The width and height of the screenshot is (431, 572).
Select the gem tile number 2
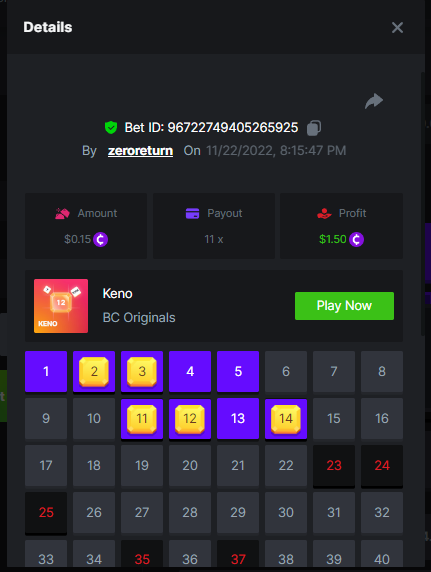coord(94,372)
